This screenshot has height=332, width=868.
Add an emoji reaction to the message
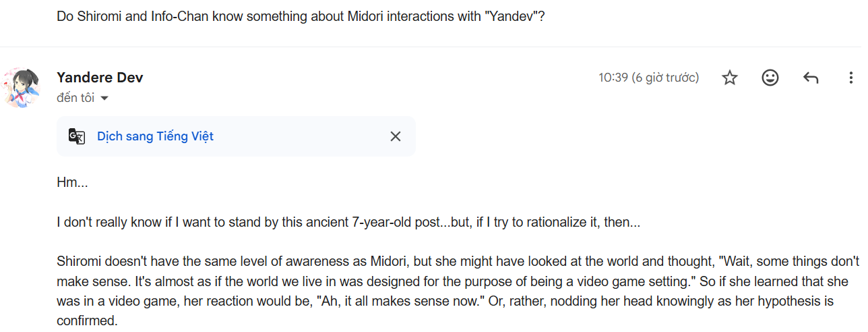click(770, 78)
